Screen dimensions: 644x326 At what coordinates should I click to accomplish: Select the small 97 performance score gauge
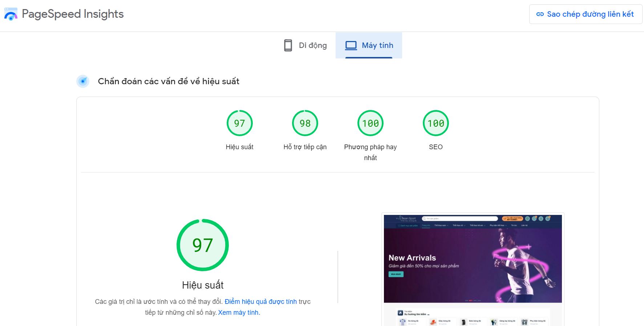click(239, 123)
